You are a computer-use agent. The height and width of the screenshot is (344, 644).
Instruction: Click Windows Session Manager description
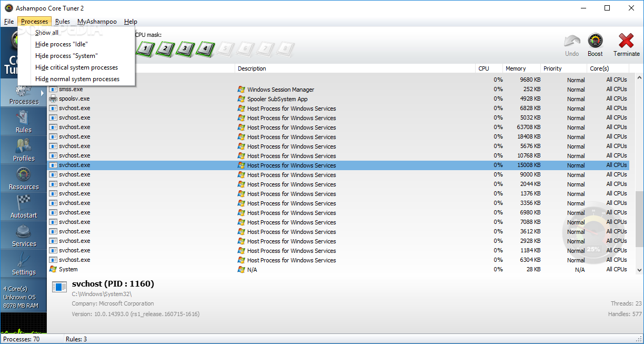point(280,90)
